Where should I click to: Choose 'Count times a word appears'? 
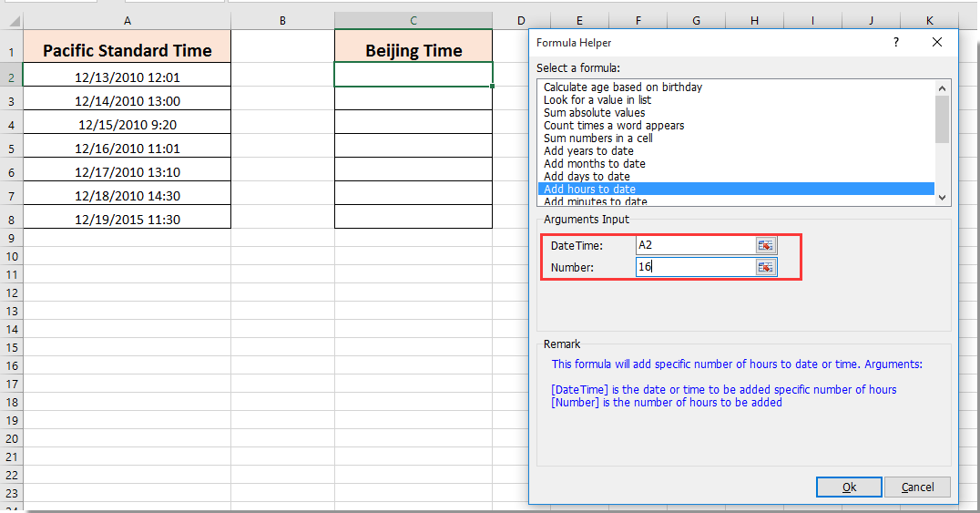click(613, 126)
